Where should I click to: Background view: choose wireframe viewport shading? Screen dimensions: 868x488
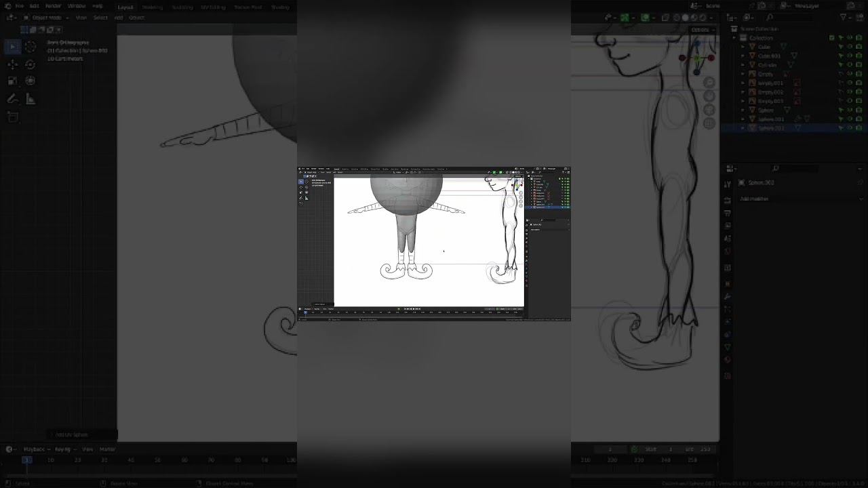[676, 18]
